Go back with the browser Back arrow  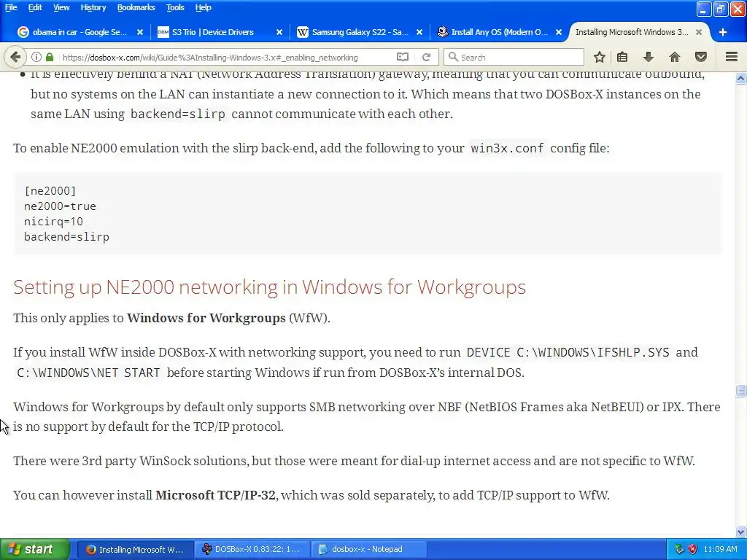tap(15, 57)
